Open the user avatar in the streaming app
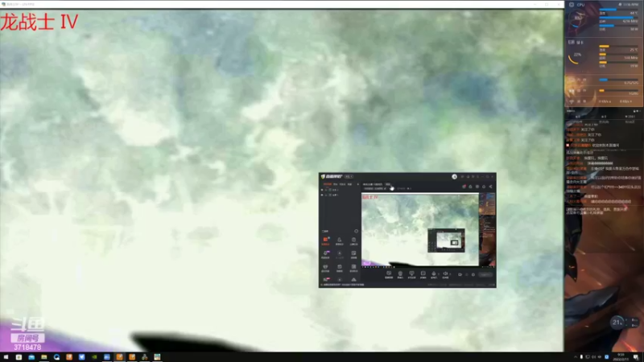 pyautogui.click(x=454, y=176)
